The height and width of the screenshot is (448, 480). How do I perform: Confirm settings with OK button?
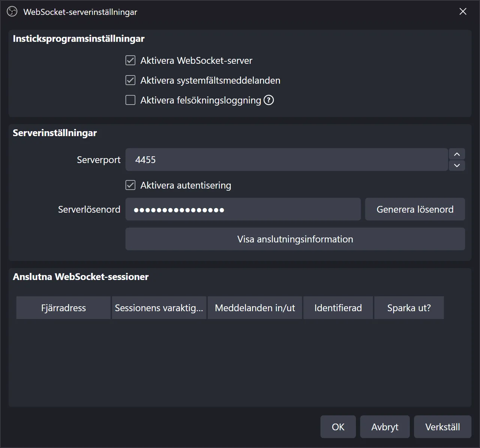click(x=338, y=427)
